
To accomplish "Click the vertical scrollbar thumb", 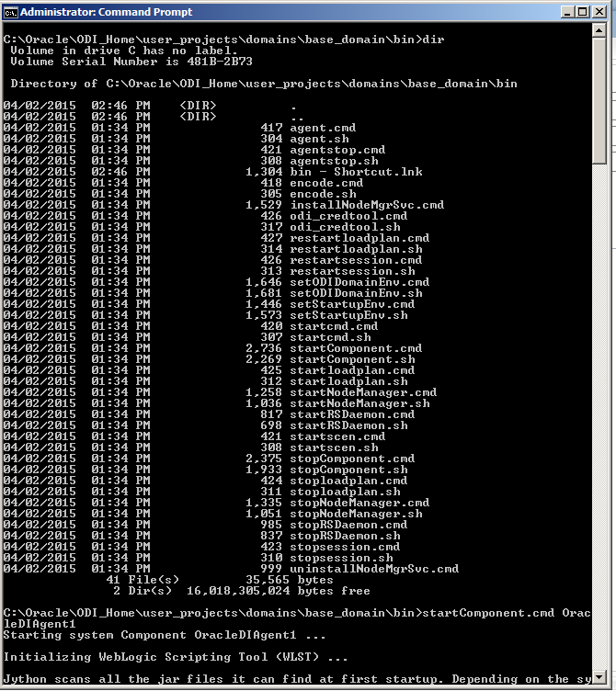I will (x=599, y=101).
